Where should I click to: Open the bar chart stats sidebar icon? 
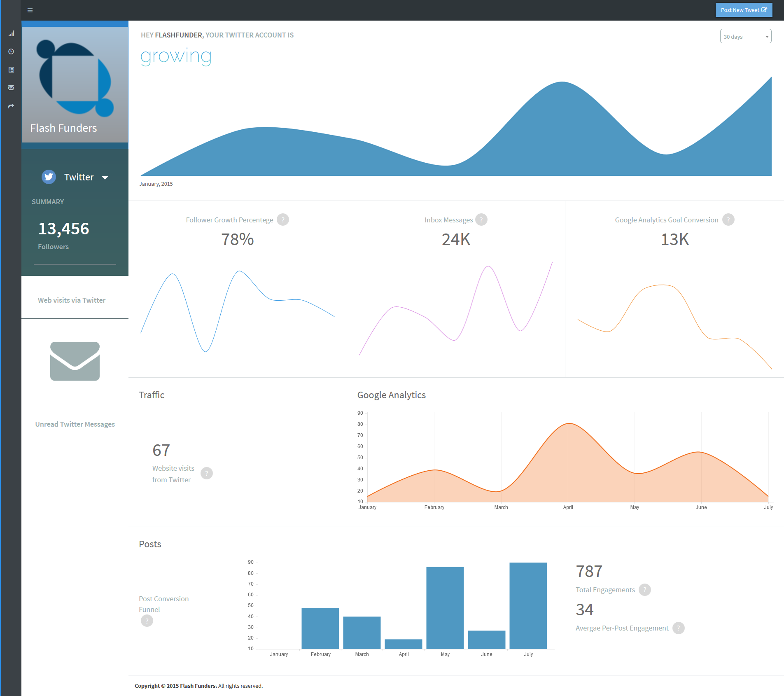[11, 34]
